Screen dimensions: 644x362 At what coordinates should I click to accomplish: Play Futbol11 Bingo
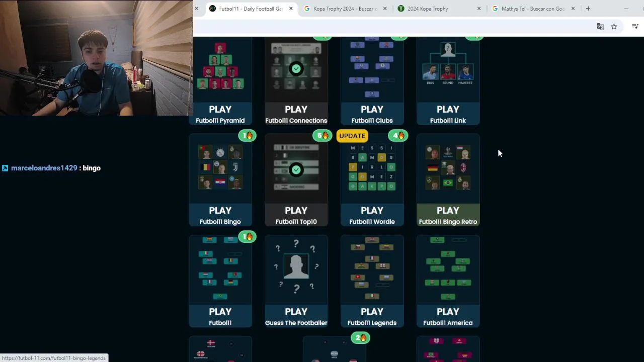pos(220,215)
